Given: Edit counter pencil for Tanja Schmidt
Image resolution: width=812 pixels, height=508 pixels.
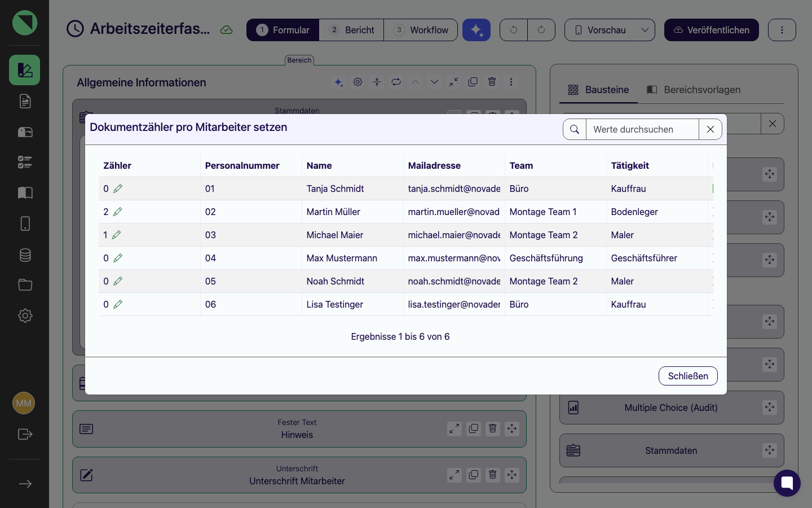Looking at the screenshot, I should pyautogui.click(x=118, y=189).
